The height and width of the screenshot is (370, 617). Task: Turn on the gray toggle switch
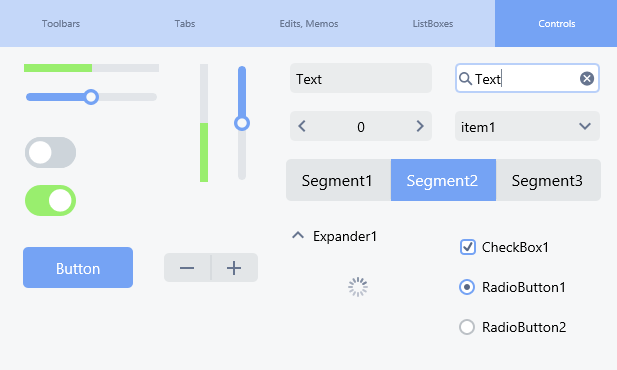(50, 153)
